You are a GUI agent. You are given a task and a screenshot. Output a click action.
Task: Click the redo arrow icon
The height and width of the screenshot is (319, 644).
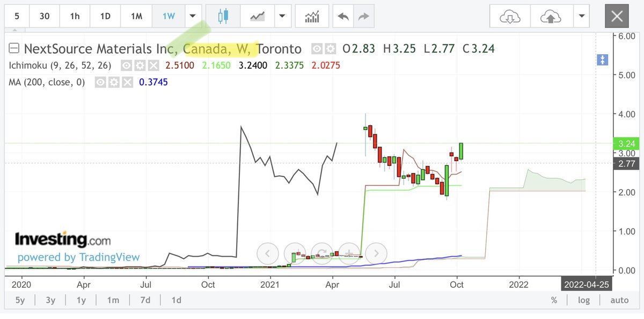(x=363, y=16)
